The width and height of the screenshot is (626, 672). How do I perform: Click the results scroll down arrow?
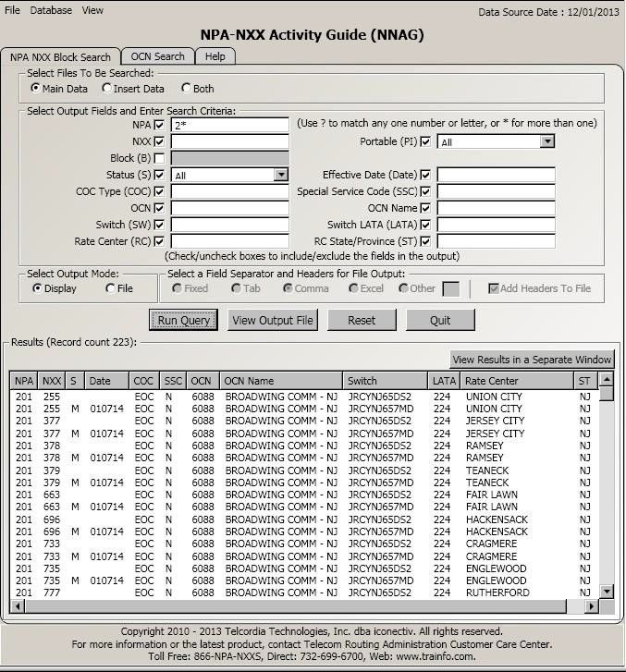coord(607,592)
